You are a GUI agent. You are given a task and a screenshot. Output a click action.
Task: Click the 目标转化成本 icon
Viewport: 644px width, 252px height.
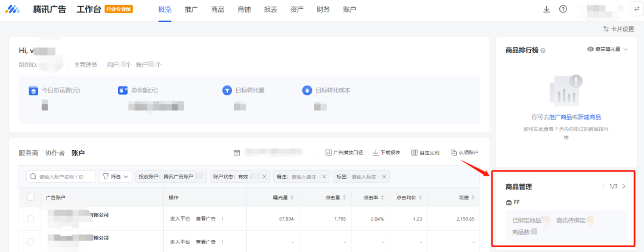(x=307, y=91)
